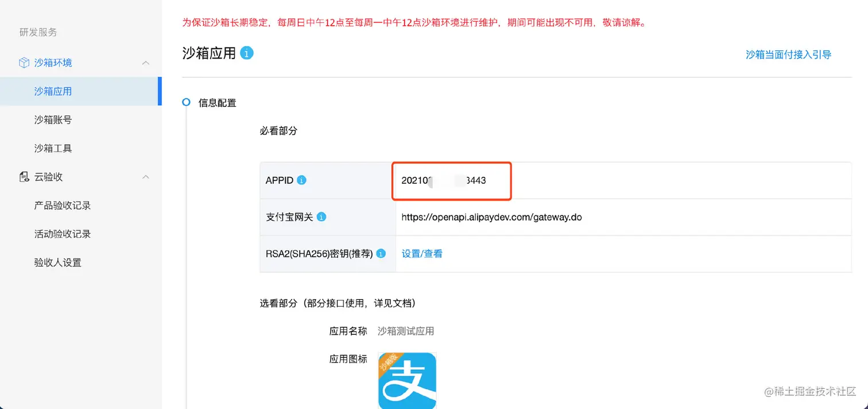Click the info icon beside 支付宝网关
This screenshot has width=868, height=409.
tap(321, 217)
